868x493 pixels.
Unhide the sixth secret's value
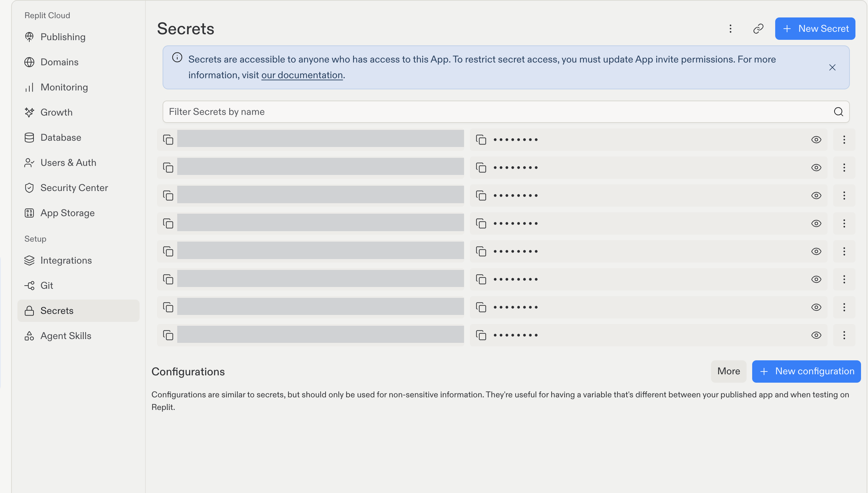click(x=816, y=279)
